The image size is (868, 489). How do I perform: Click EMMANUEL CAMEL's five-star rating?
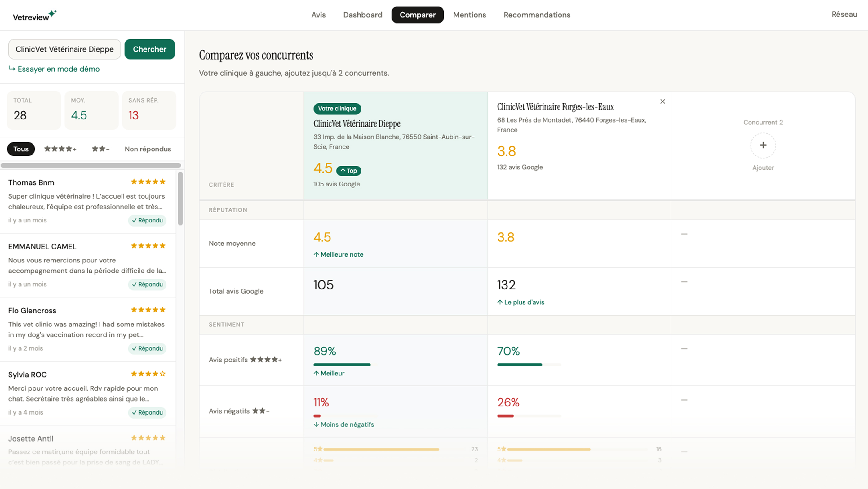(148, 246)
